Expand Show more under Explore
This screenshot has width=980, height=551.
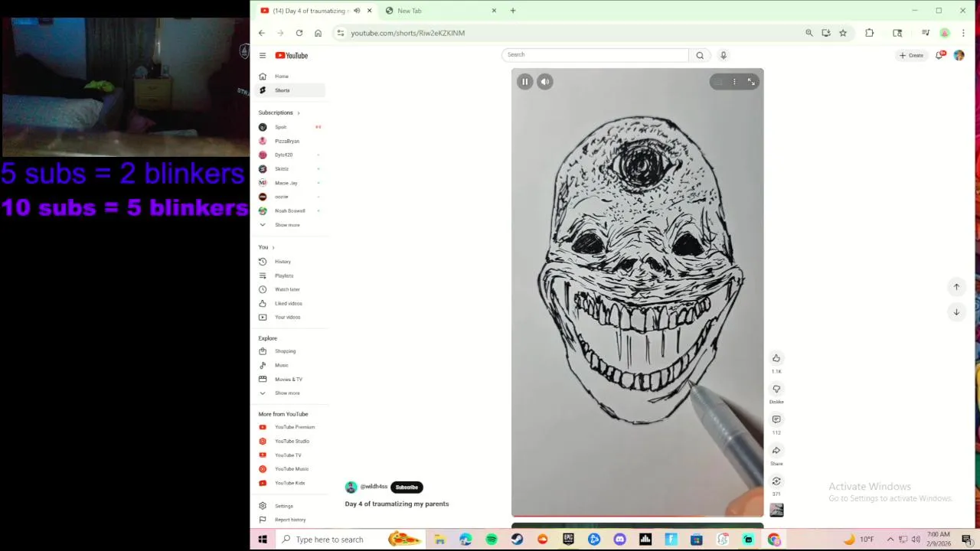tap(288, 393)
